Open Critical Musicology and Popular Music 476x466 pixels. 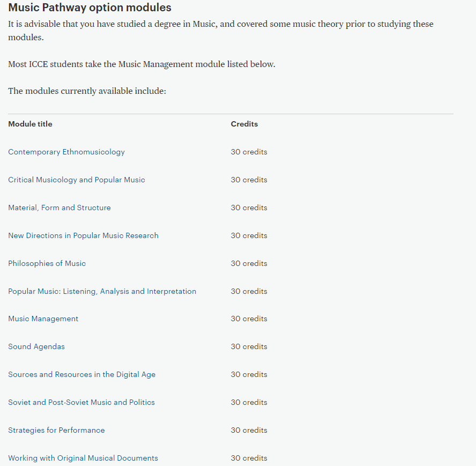point(77,180)
